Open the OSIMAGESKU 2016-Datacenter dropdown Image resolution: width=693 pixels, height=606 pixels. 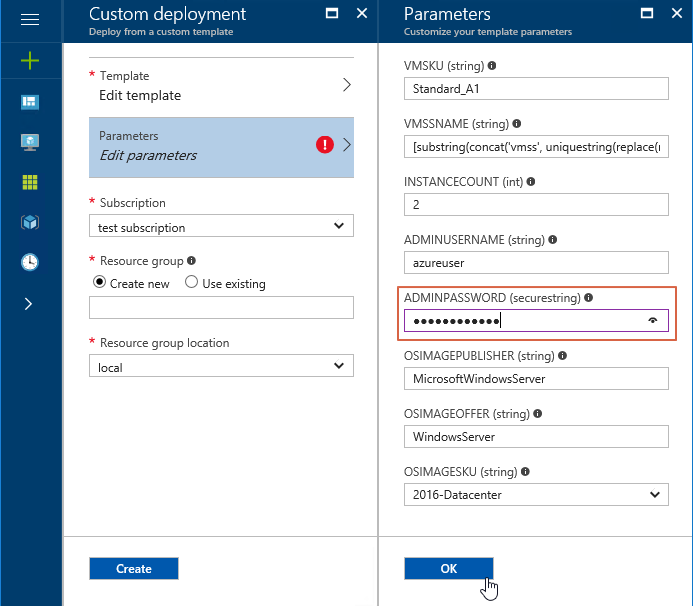536,494
